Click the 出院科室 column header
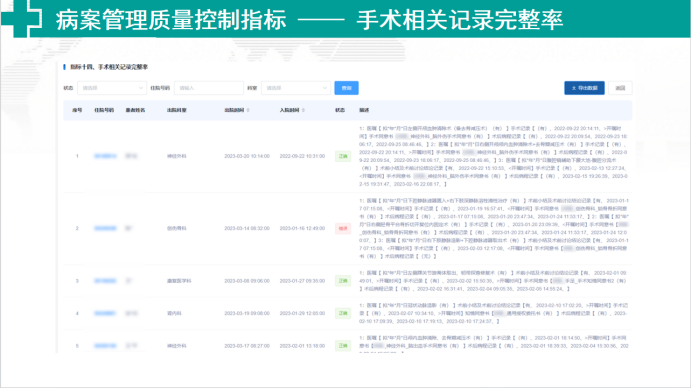692x389 pixels. click(177, 110)
